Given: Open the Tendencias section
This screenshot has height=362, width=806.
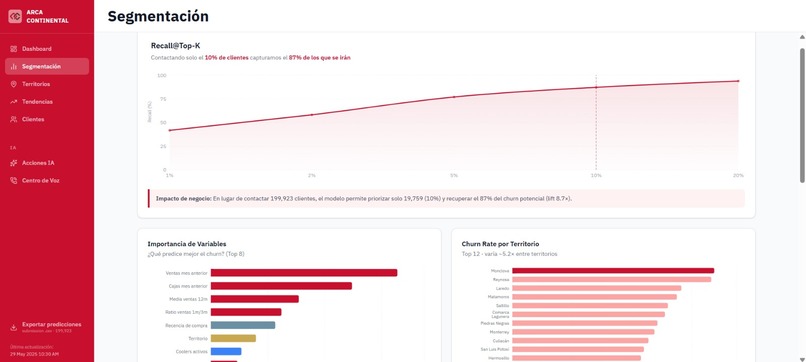Looking at the screenshot, I should (x=47, y=102).
